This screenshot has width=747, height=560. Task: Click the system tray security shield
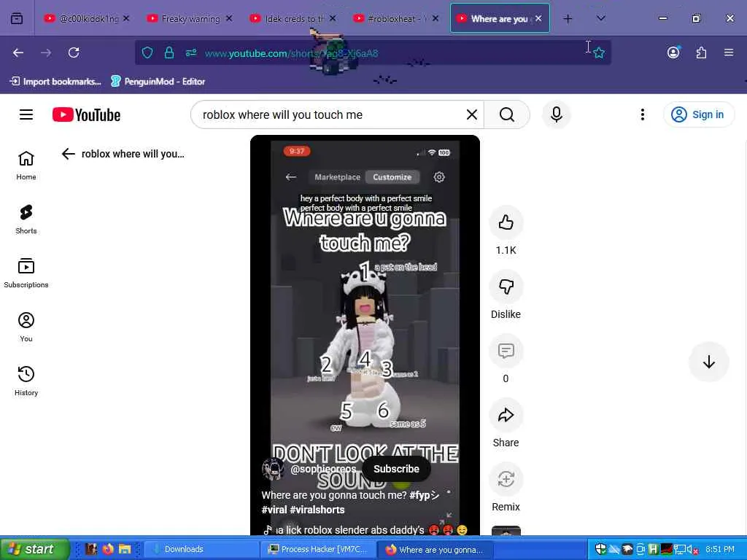pyautogui.click(x=601, y=549)
